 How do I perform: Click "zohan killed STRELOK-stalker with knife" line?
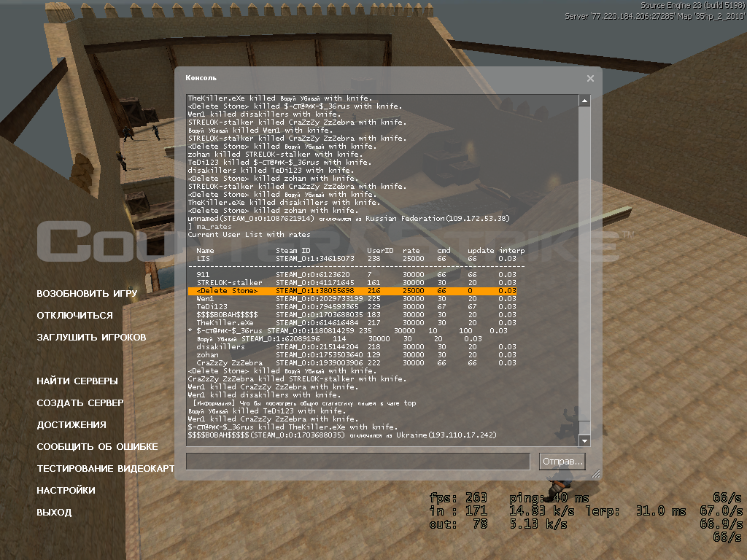tap(275, 155)
